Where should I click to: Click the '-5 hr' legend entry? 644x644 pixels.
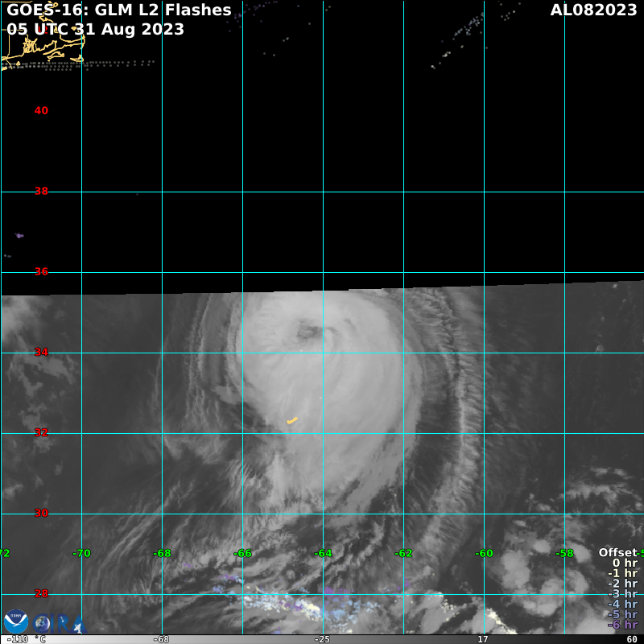pos(622,614)
